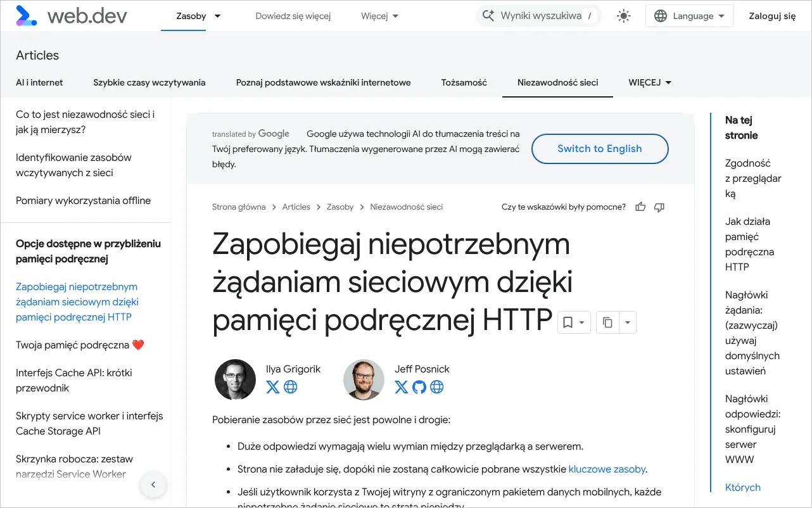Select the AI i internet tab
The image size is (812, 508).
39,82
